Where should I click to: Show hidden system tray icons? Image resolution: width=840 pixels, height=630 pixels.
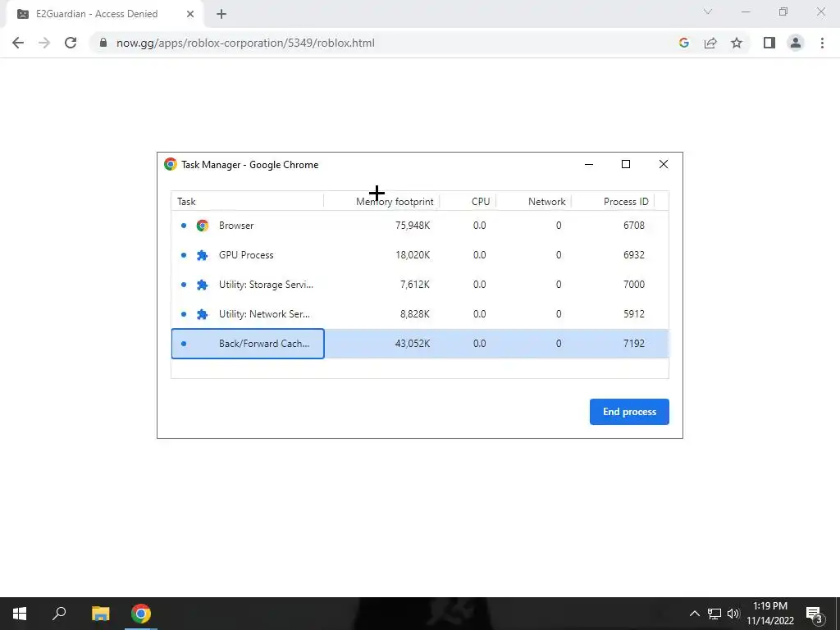pos(694,614)
